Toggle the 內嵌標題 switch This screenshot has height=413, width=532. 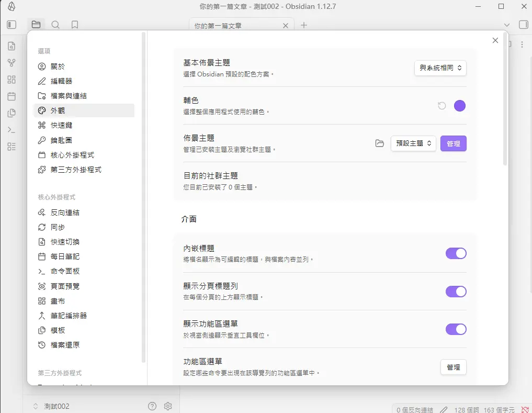[456, 253]
